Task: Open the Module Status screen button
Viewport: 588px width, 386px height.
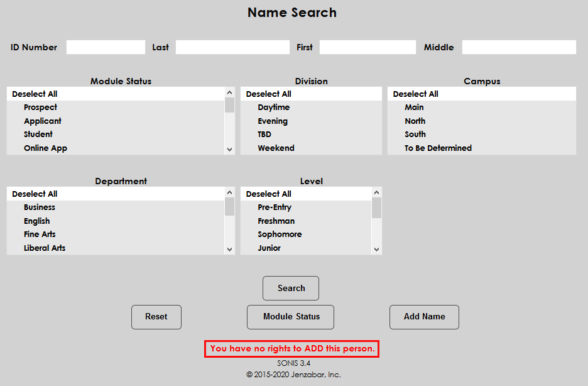Action: point(290,317)
